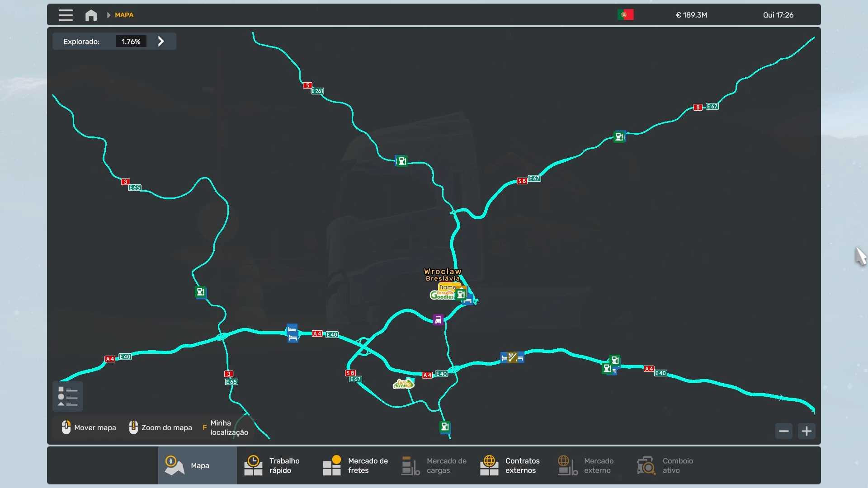Click the Euro Acres company marker
The height and width of the screenshot is (488, 868).
[x=403, y=384]
